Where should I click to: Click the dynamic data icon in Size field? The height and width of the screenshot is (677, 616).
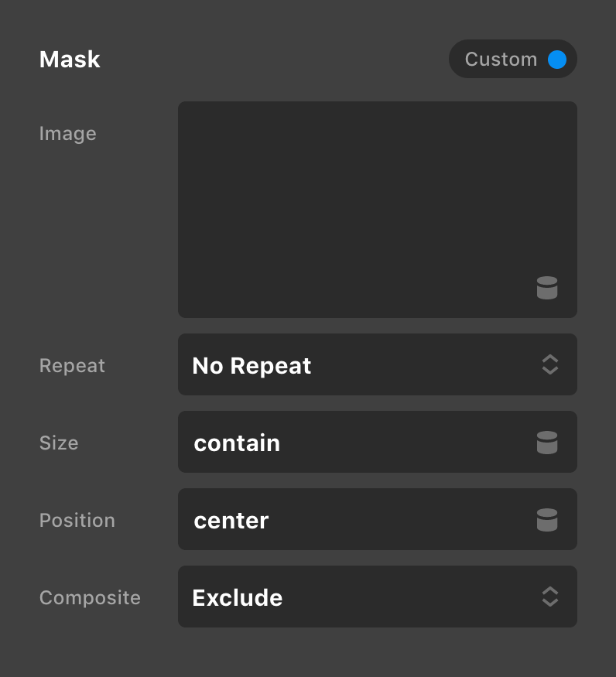(x=547, y=443)
